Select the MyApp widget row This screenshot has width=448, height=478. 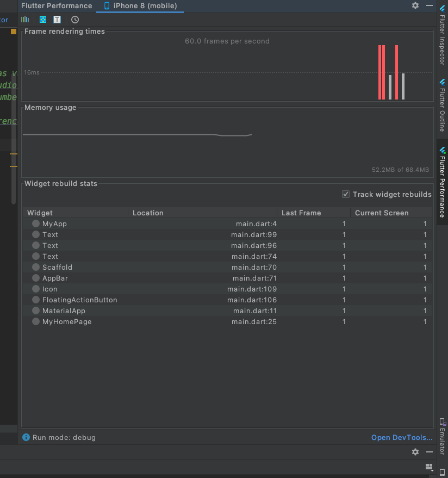[54, 224]
